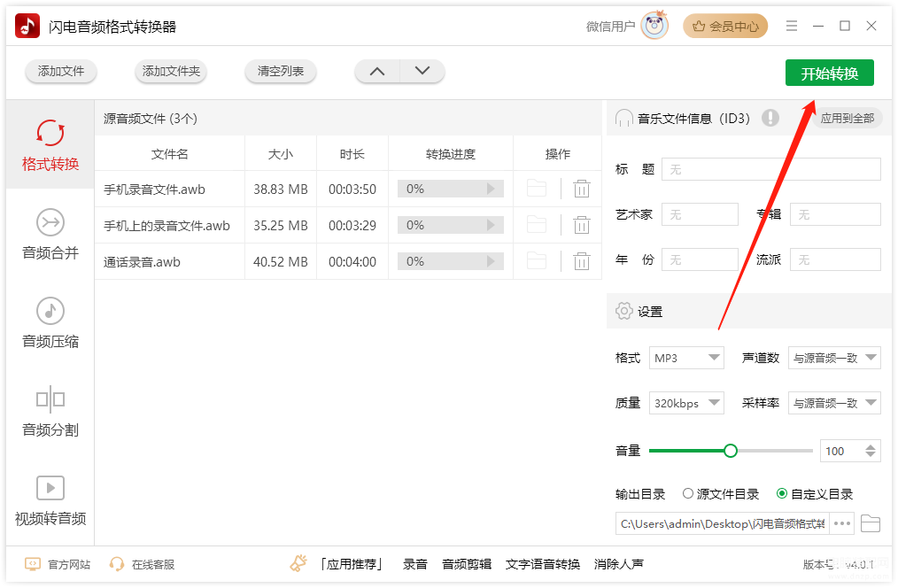Screen dimensions: 898x588
Task: Start converting 手机录音文件.awb via play arrow
Action: click(x=491, y=189)
